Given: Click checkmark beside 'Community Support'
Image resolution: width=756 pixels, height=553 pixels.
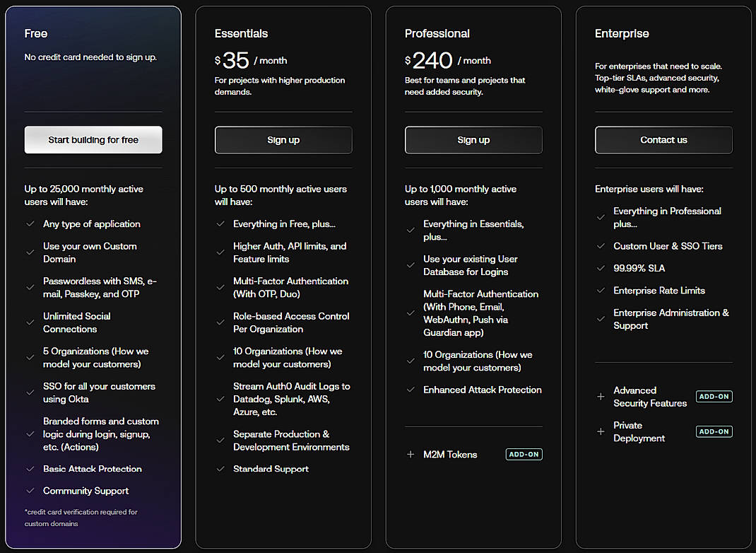Looking at the screenshot, I should click(x=30, y=491).
